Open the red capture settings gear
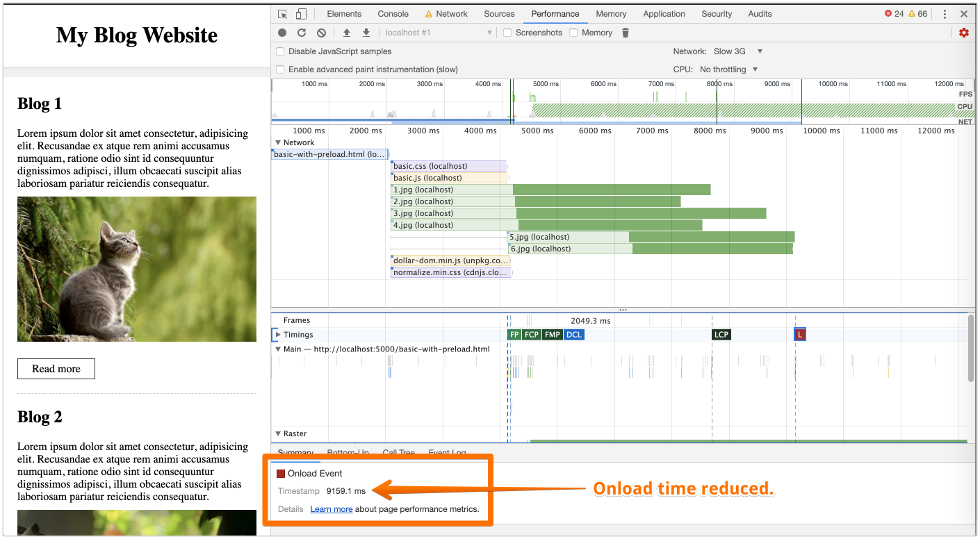The height and width of the screenshot is (539, 980). point(963,33)
